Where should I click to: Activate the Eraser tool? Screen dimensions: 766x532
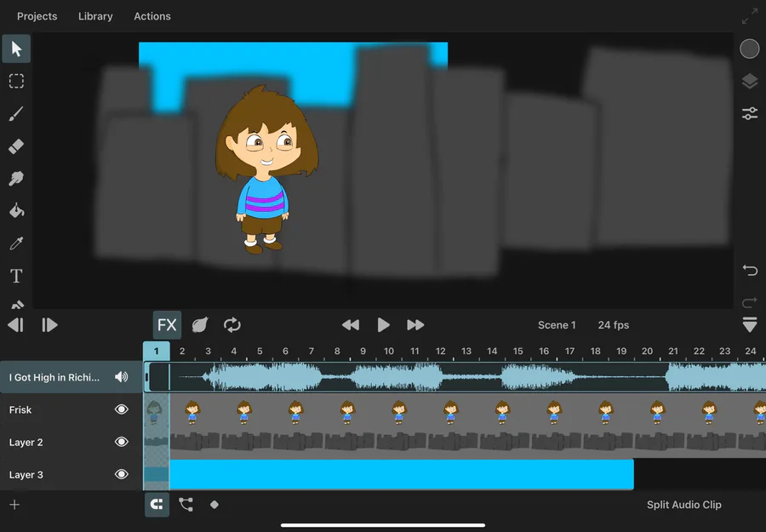click(x=16, y=146)
